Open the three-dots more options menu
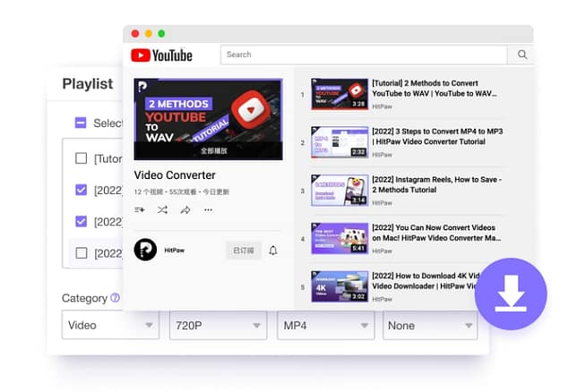 pyautogui.click(x=208, y=210)
